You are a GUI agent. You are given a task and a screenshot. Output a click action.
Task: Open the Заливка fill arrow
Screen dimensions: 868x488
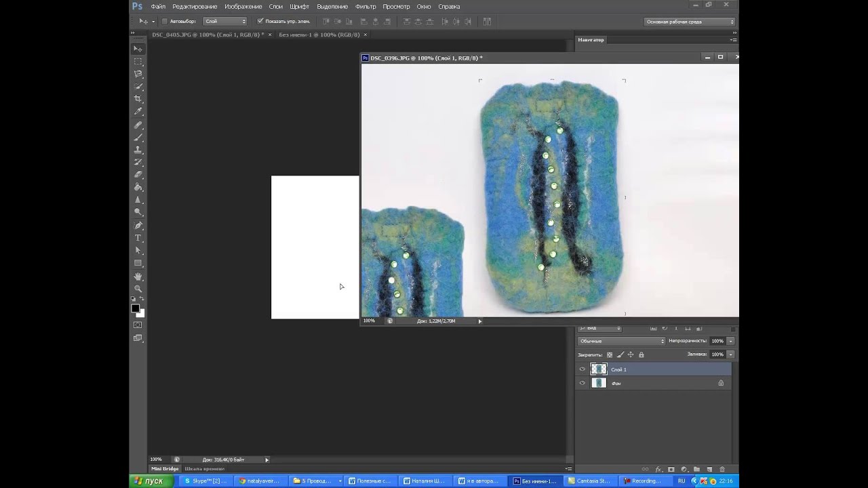[x=730, y=354]
